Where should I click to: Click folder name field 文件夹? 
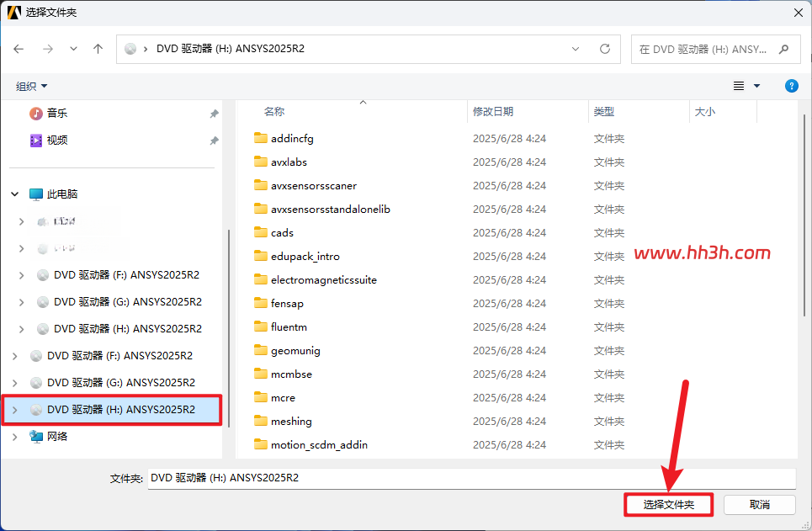472,478
